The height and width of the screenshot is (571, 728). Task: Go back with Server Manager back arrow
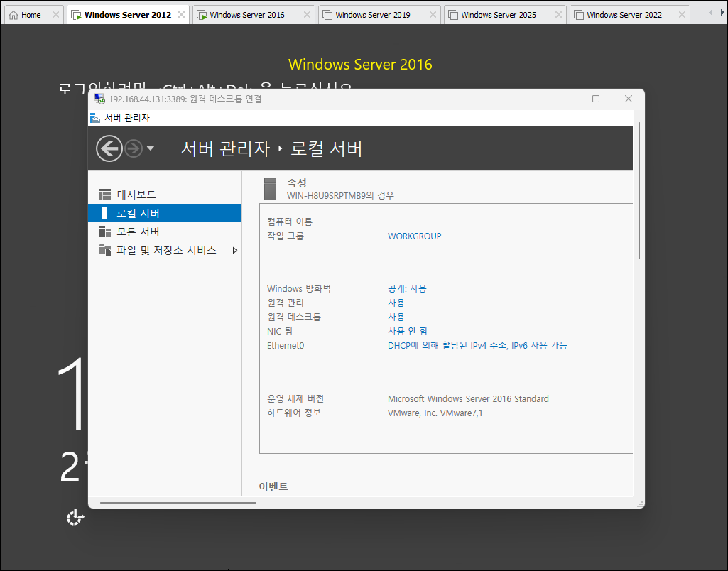point(109,148)
